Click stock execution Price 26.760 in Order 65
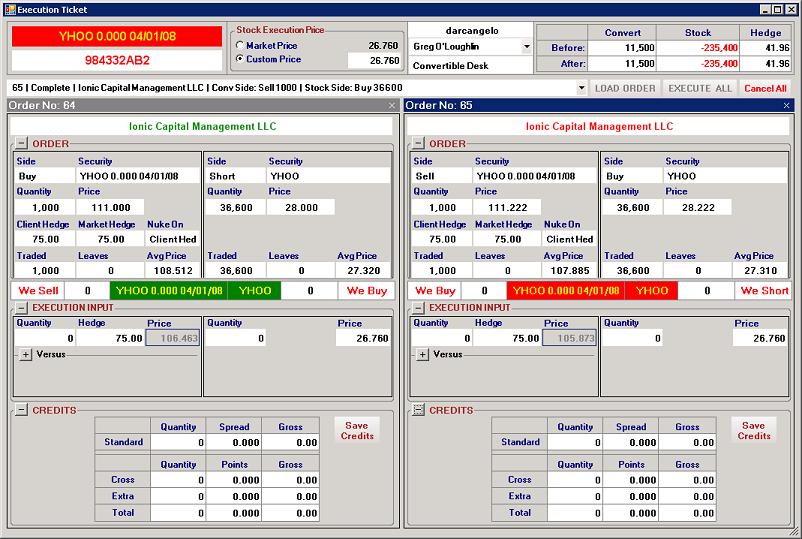802x539 pixels. 760,338
